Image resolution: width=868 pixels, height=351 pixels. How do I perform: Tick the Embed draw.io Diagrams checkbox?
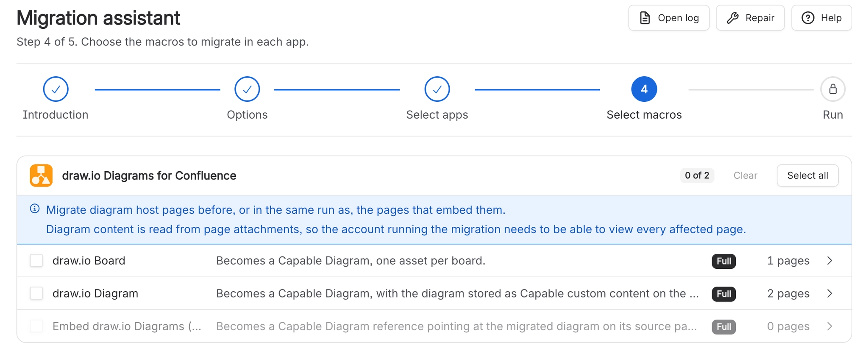pos(36,326)
